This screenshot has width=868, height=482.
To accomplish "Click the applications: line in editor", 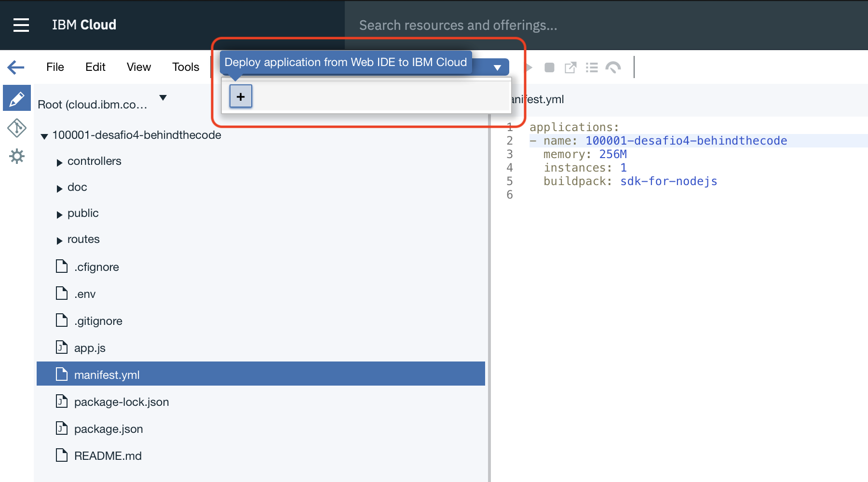I will coord(574,127).
